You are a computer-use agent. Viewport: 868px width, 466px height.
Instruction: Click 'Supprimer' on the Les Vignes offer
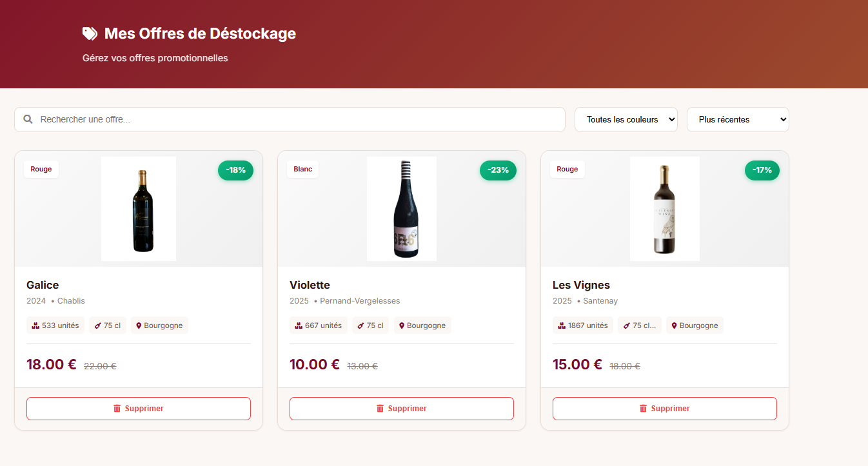[x=664, y=408]
